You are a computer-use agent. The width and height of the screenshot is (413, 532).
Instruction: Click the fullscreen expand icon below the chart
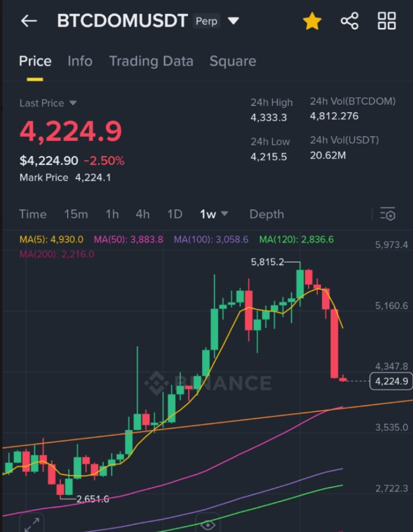coord(32,525)
